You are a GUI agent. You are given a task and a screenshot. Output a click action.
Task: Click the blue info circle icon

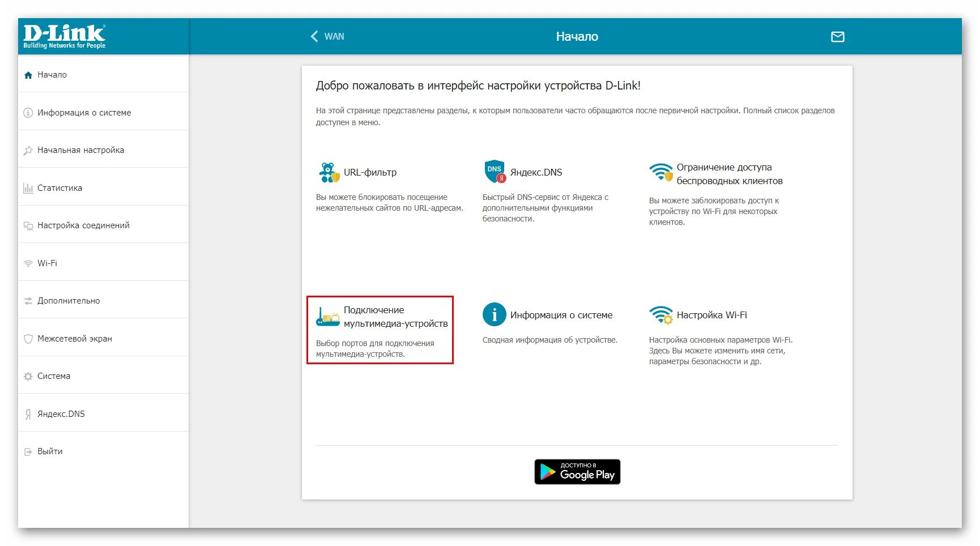point(495,314)
